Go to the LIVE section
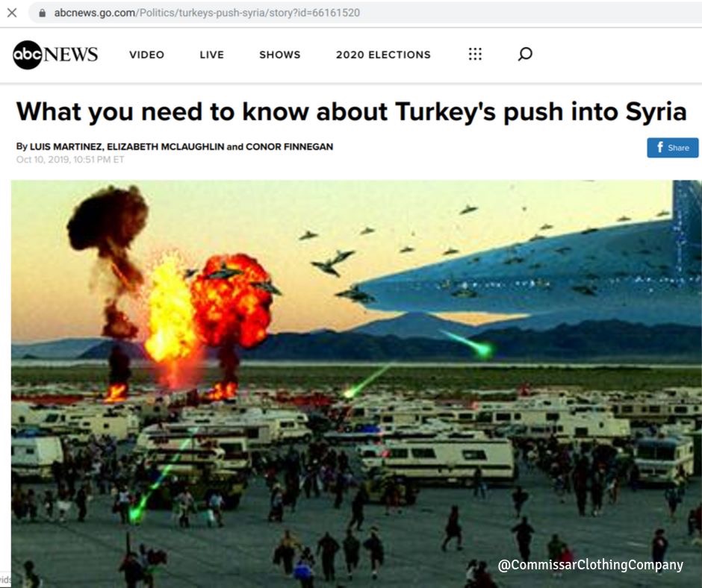 212,54
